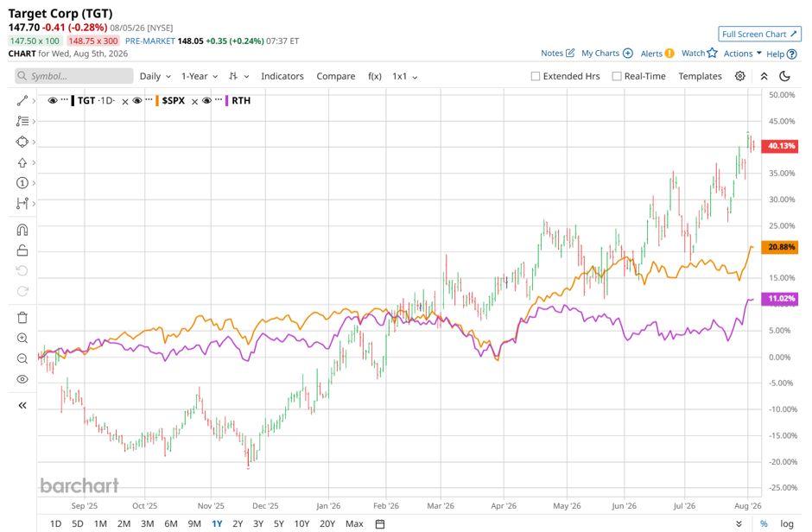This screenshot has height=532, width=812.
Task: Open TGT series options ellipsis
Action: (x=64, y=99)
